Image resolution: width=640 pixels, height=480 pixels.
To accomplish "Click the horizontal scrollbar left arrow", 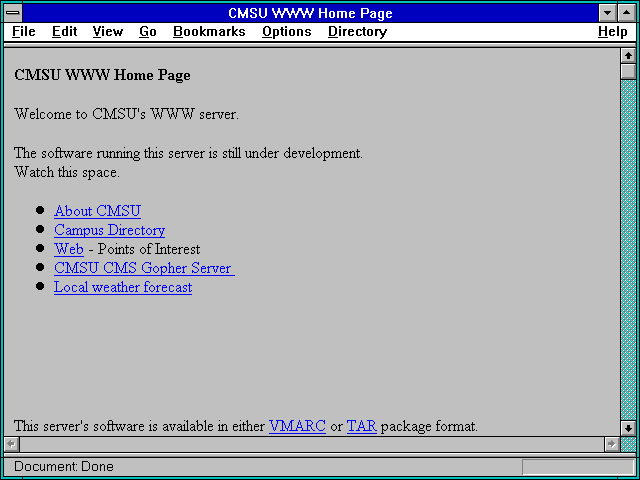I will coord(12,444).
